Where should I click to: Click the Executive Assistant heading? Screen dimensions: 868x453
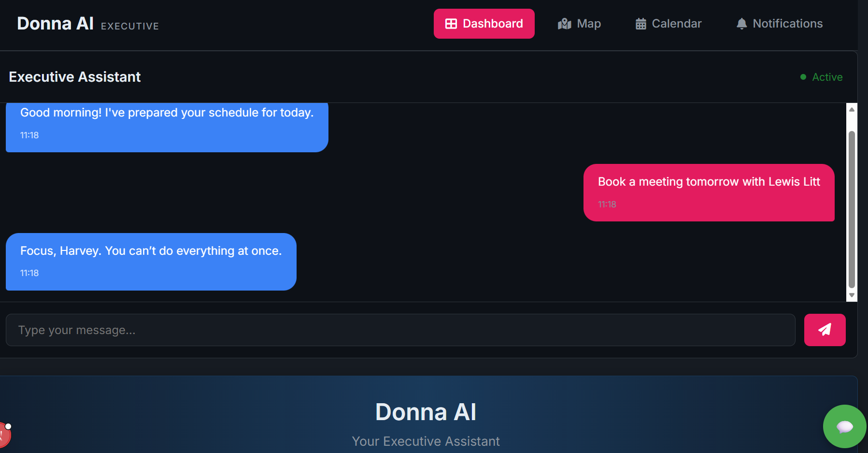(x=75, y=77)
